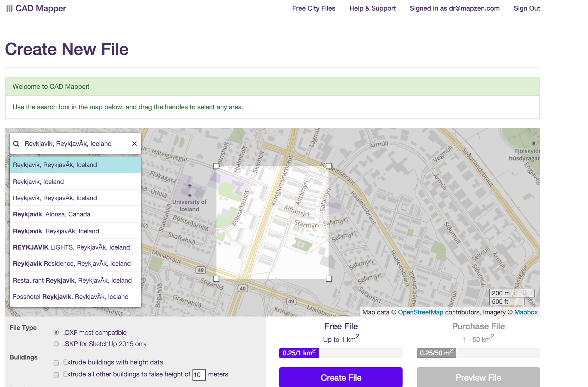Click the search magnifier icon in map

[16, 144]
